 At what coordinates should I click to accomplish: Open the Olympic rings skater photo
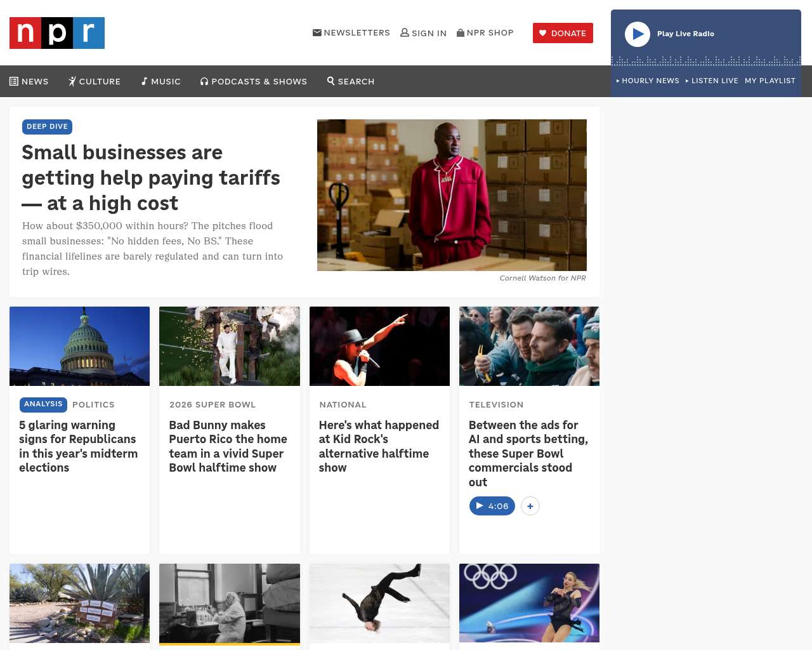click(529, 603)
